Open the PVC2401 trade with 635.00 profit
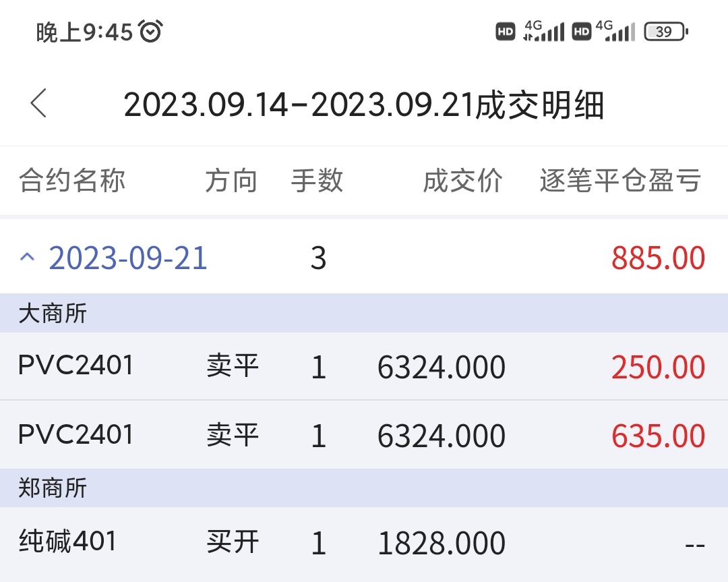The image size is (728, 582). click(364, 435)
